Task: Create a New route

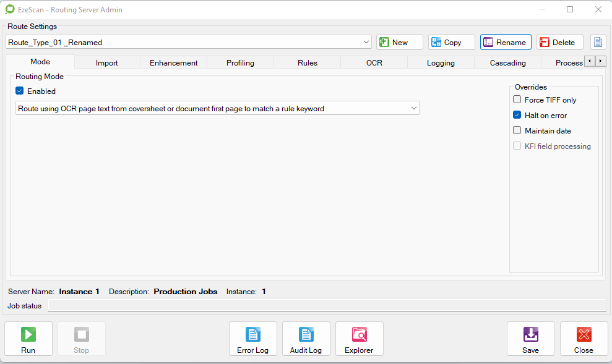Action: 400,42
